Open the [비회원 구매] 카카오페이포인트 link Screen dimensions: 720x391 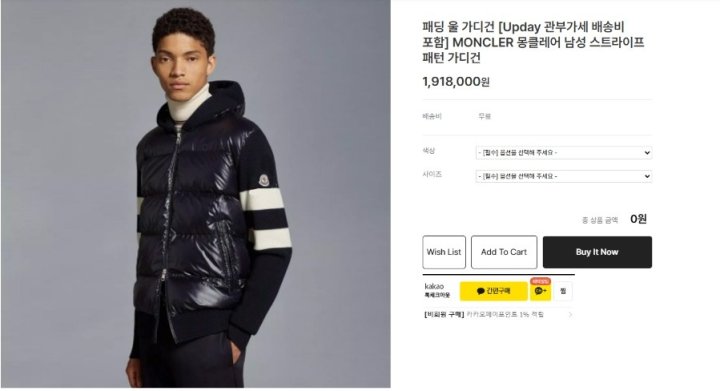click(x=484, y=315)
